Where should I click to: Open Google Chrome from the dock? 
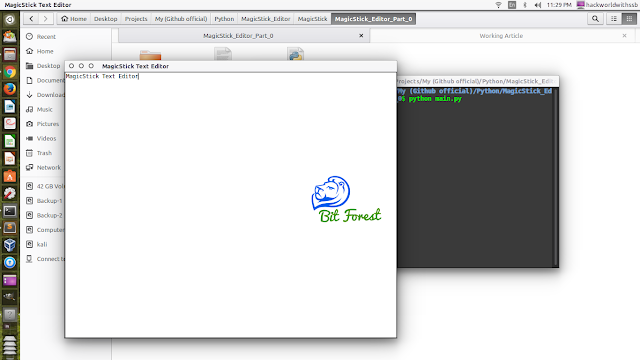(10, 72)
